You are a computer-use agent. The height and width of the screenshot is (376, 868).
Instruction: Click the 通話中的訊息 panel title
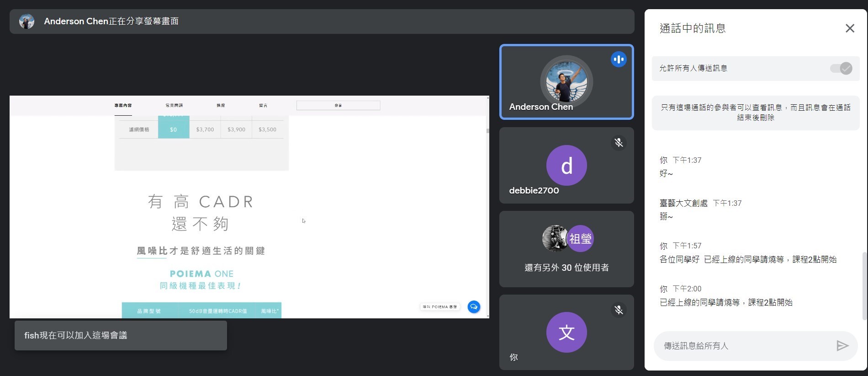pyautogui.click(x=693, y=28)
